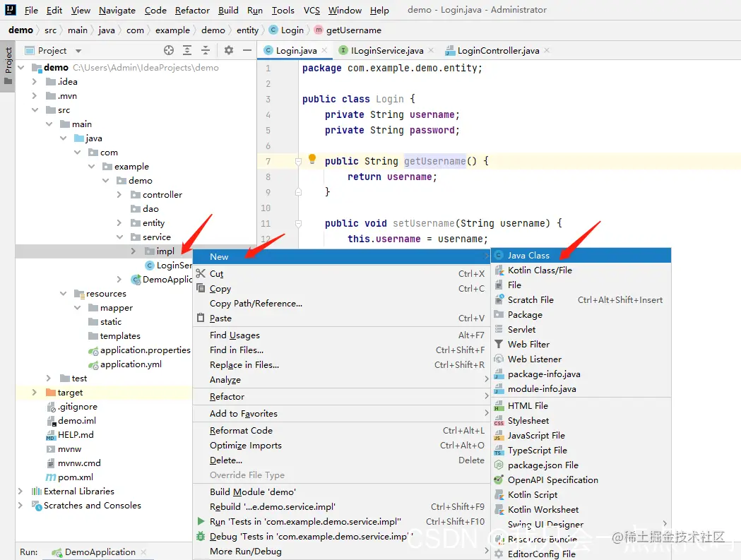Click the Select Opened File target icon
Image resolution: width=741 pixels, height=560 pixels.
tap(169, 50)
